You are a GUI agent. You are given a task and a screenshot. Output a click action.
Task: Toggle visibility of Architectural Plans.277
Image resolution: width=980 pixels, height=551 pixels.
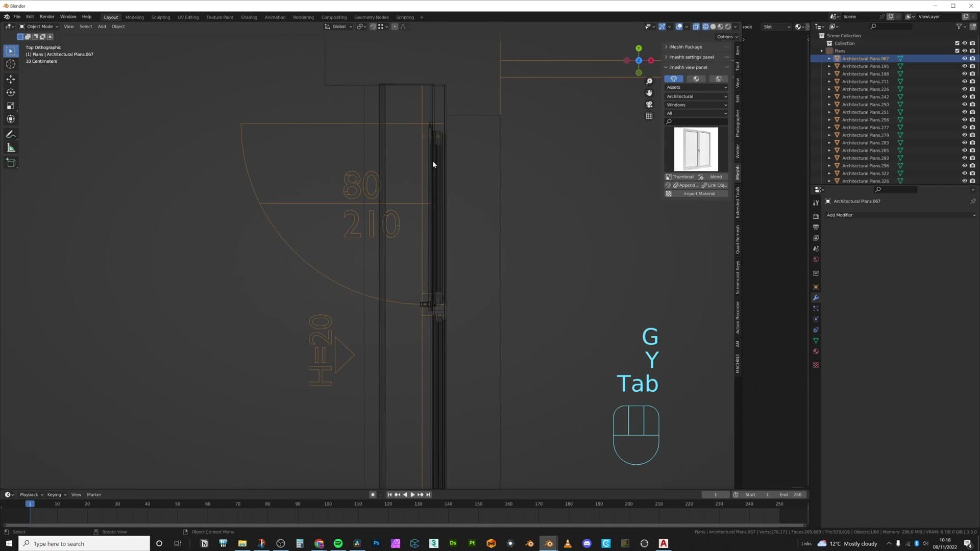point(965,128)
